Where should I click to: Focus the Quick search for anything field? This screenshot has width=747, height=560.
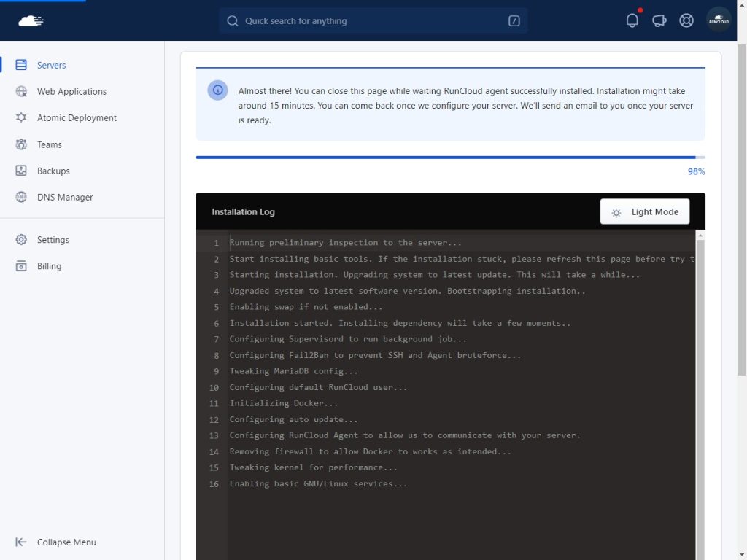click(x=373, y=20)
